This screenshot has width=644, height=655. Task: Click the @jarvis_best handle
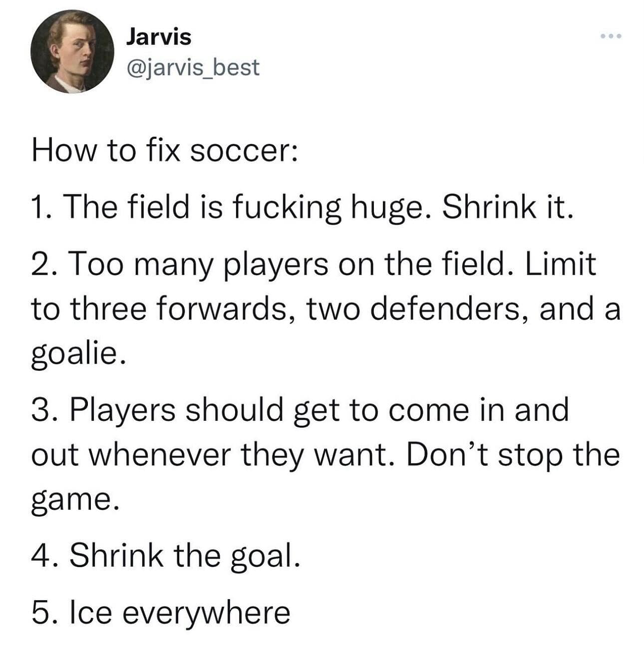tap(194, 67)
